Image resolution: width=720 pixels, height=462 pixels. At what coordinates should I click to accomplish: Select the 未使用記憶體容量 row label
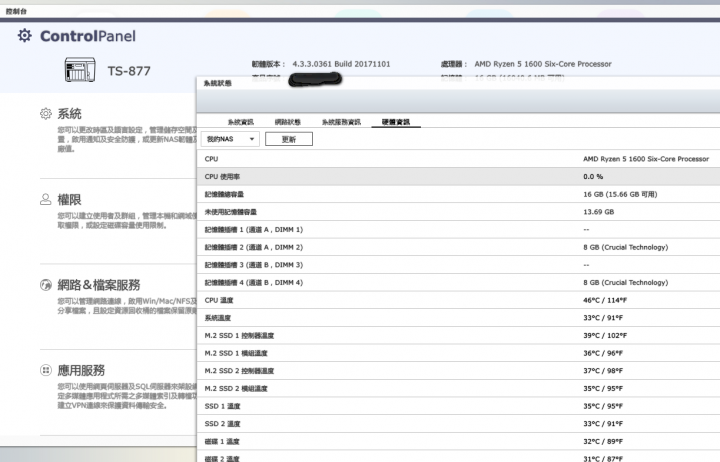[231, 212]
